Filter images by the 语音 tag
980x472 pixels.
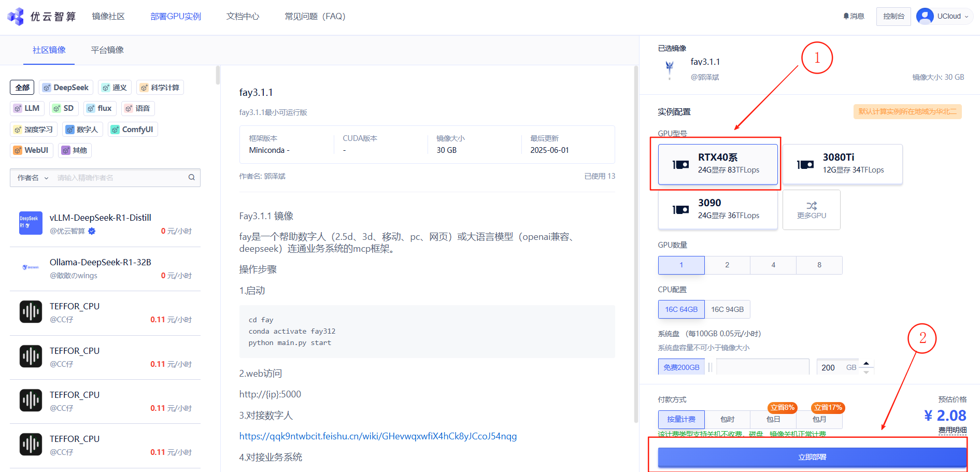(x=138, y=108)
